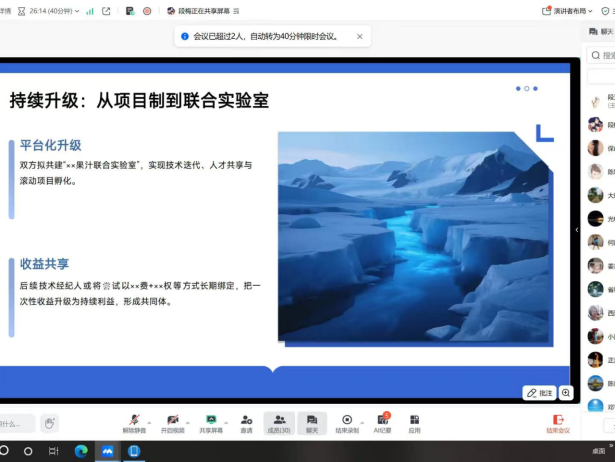Dismiss the 40-minute limit notification
The image size is (616, 462).
tap(359, 36)
